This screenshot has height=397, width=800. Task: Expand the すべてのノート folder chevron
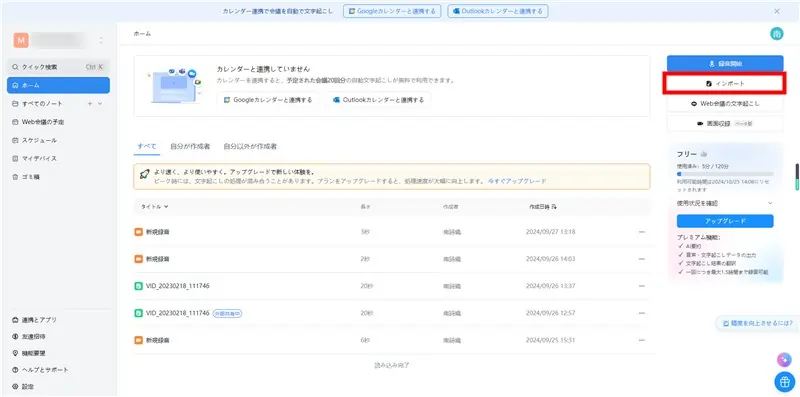[x=99, y=104]
